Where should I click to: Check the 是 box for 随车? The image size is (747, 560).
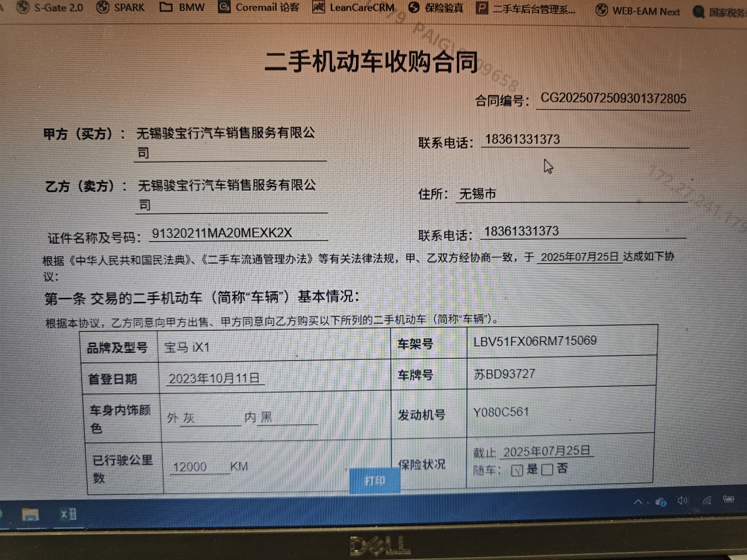pyautogui.click(x=516, y=470)
